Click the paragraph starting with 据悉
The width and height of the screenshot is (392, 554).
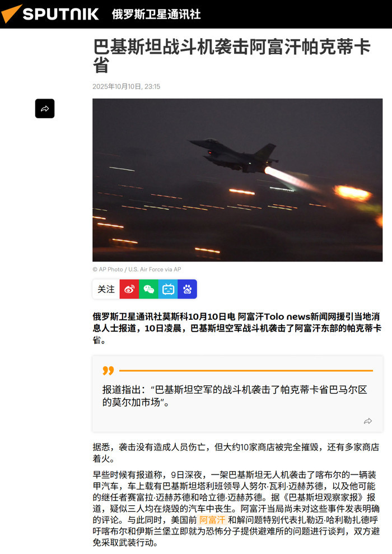pos(236,453)
